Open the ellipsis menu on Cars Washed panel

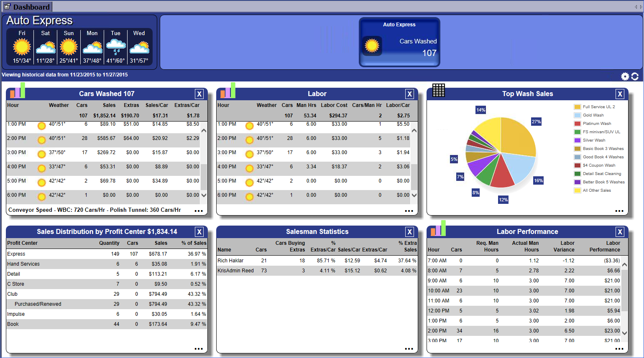199,211
